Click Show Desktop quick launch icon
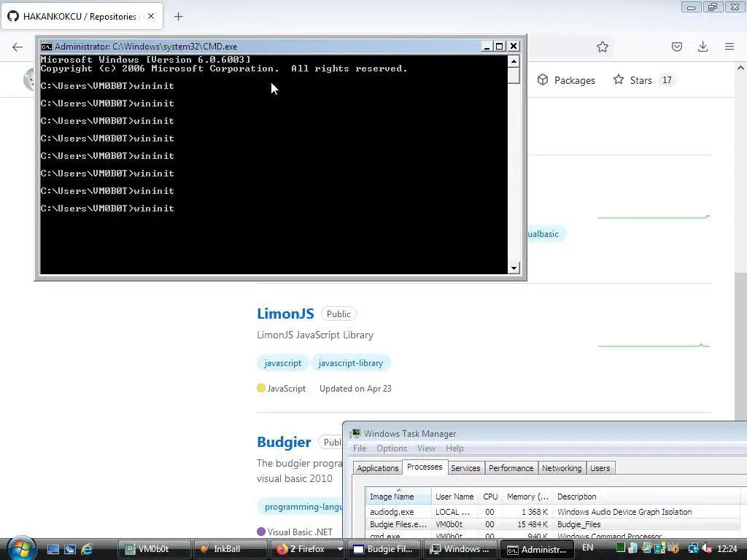Viewport: 747px width, 560px height. (x=53, y=549)
